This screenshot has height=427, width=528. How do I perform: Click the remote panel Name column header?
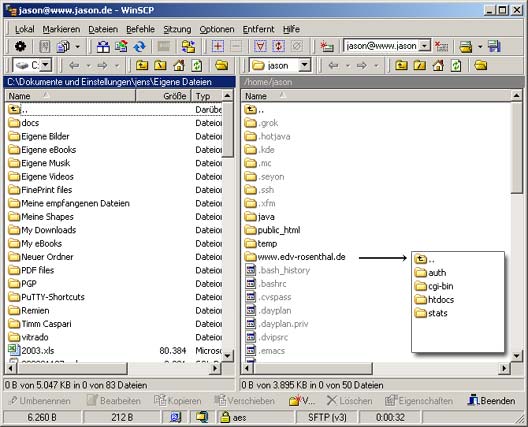377,96
